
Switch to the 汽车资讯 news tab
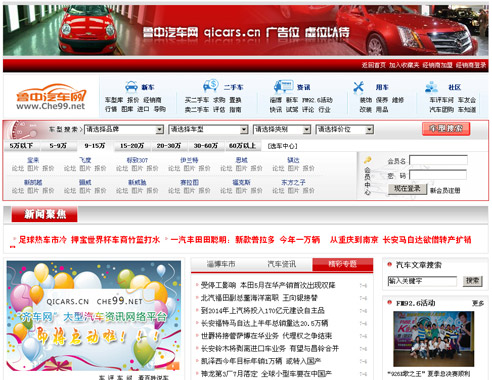(282, 264)
